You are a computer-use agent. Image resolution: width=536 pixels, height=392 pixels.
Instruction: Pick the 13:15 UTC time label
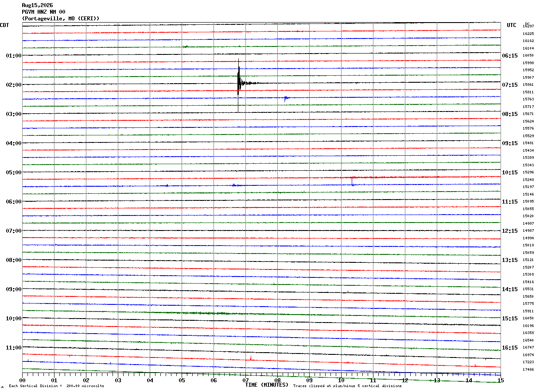click(x=510, y=260)
